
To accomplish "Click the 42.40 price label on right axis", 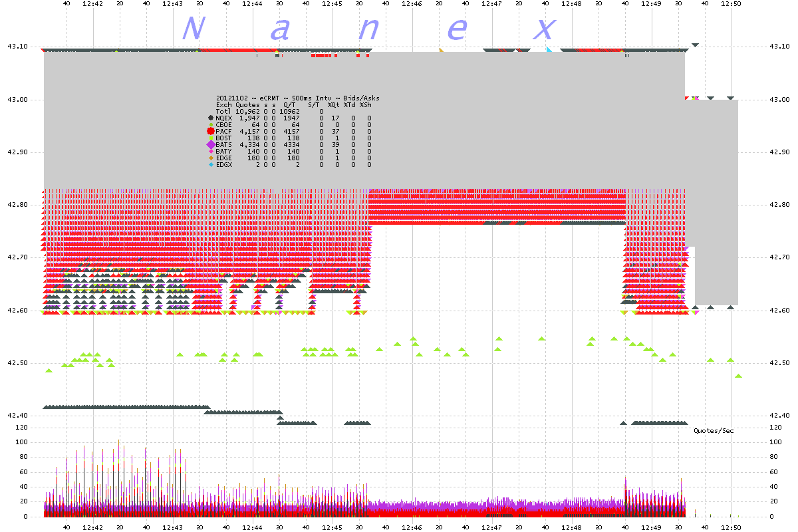I will 778,416.
